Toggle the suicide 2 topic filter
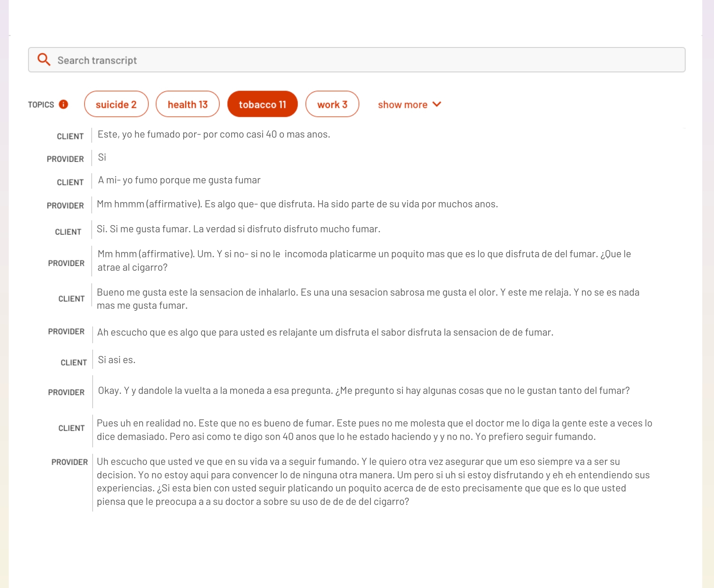 point(116,104)
